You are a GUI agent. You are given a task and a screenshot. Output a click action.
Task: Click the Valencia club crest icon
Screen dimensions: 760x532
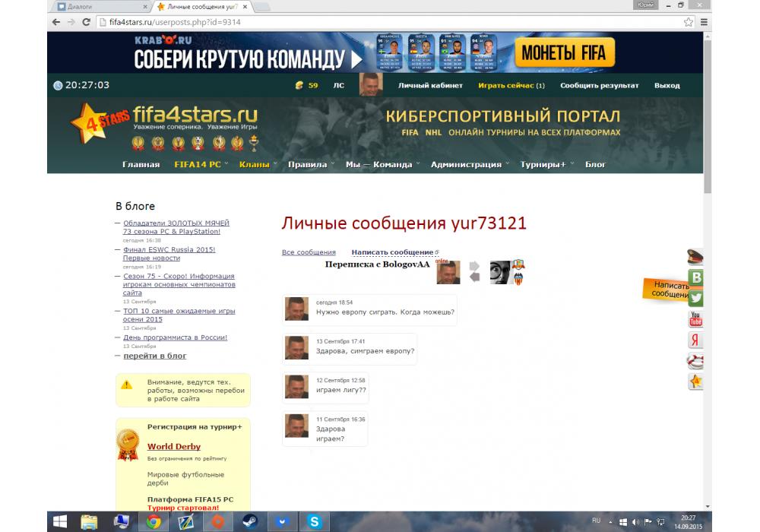[518, 279]
